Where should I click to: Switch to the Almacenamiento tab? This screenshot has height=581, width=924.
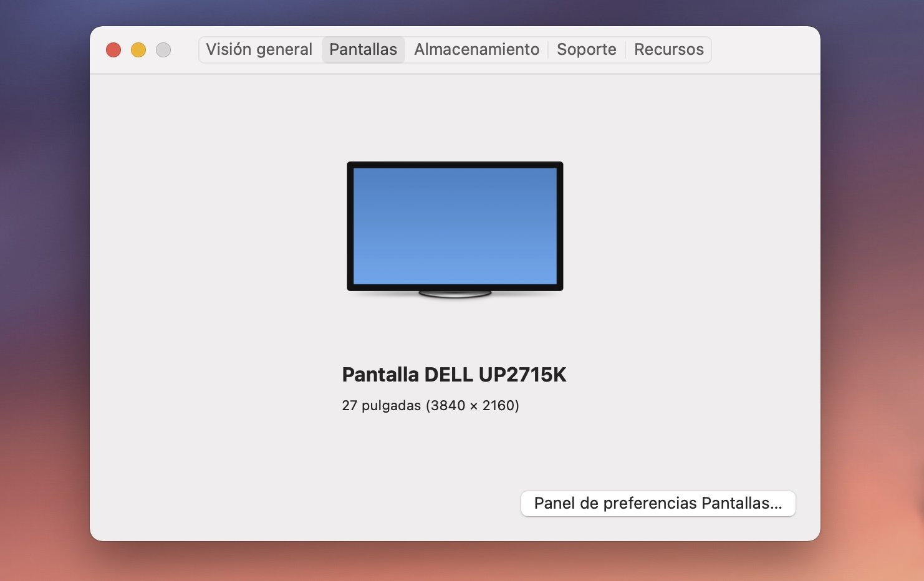tap(476, 50)
